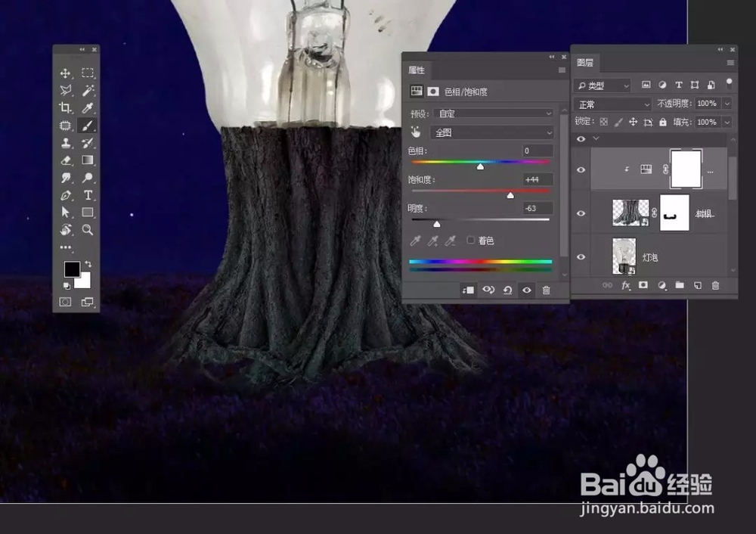Viewport: 756px width, 534px height.
Task: Open the 预设 preset dropdown
Action: (493, 113)
